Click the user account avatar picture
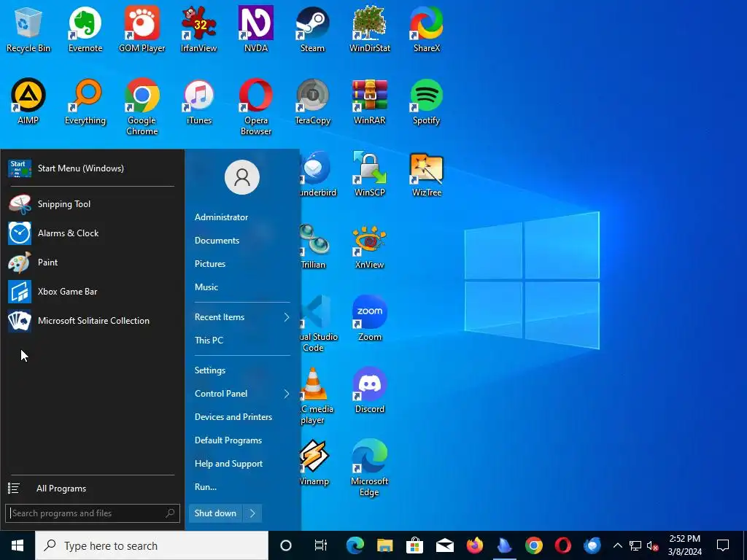Screen dimensions: 747x560 tap(242, 177)
